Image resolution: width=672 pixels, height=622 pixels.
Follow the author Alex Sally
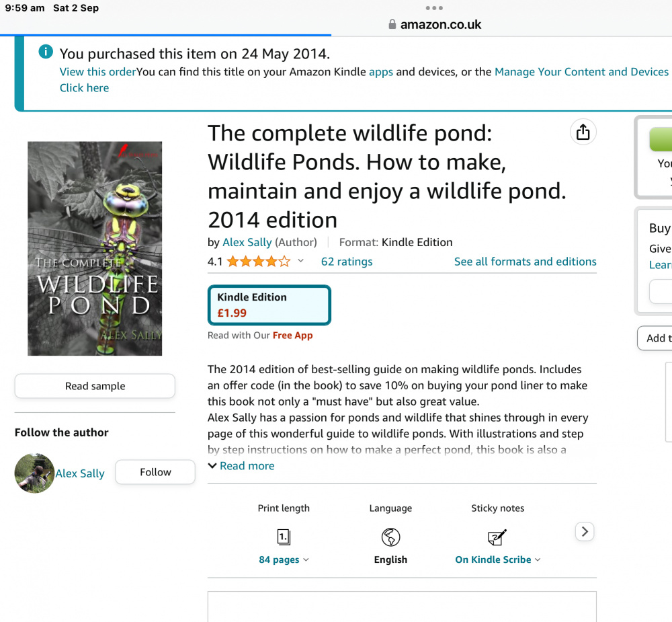tap(155, 472)
